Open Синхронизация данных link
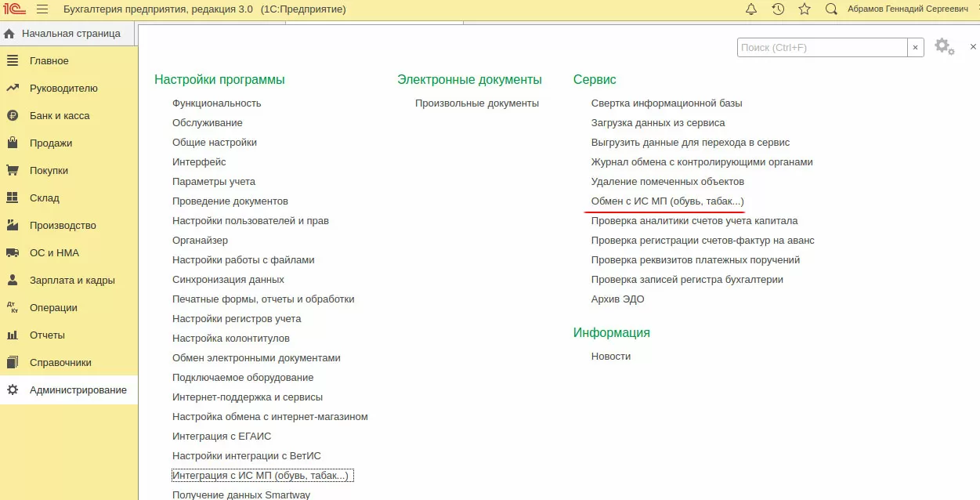 229,280
